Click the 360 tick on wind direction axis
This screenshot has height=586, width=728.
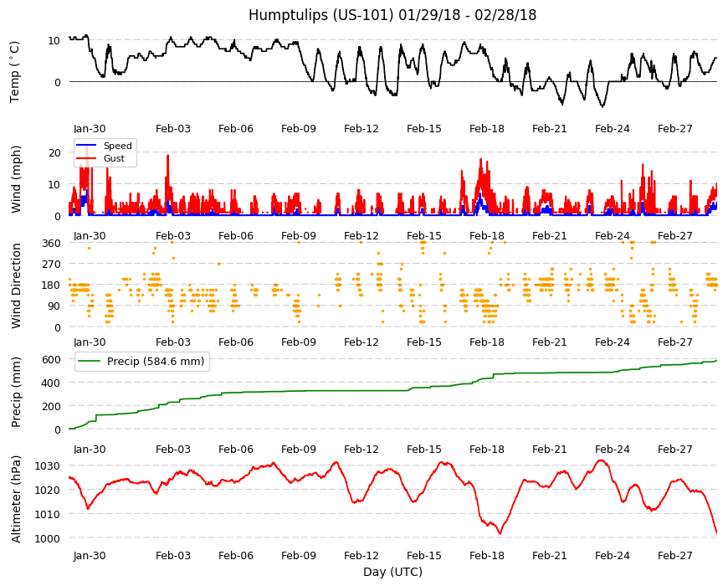pyautogui.click(x=51, y=244)
